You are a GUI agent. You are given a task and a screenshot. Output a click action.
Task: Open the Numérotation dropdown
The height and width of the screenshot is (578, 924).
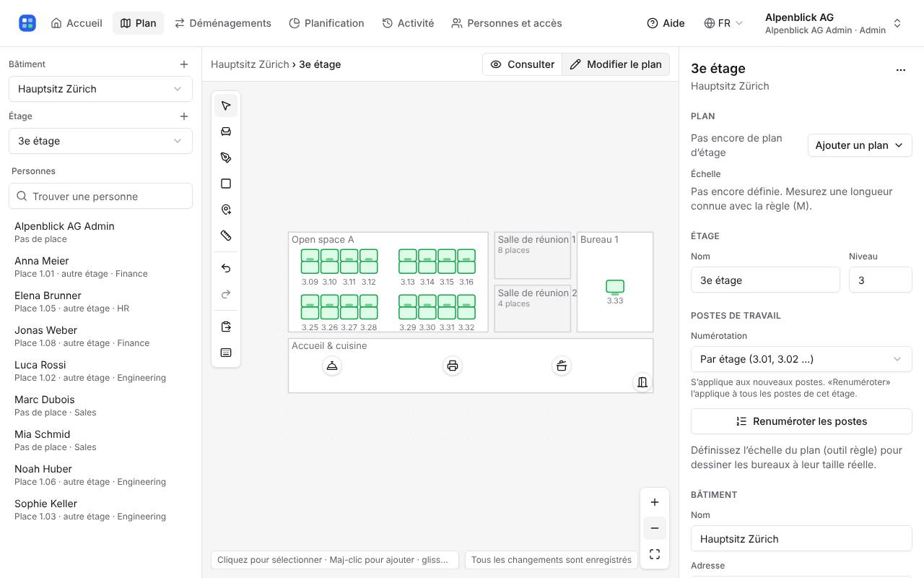(x=801, y=359)
